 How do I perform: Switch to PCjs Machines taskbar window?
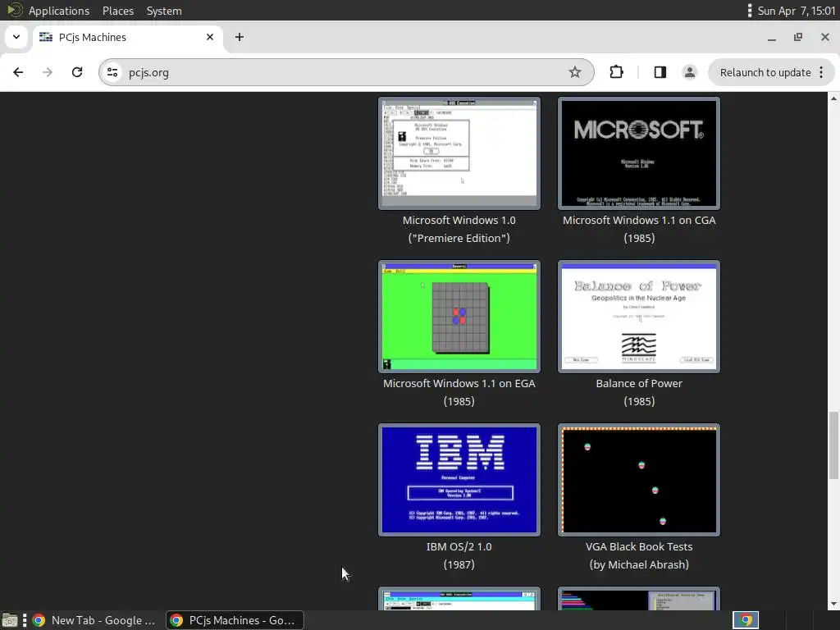(x=235, y=620)
